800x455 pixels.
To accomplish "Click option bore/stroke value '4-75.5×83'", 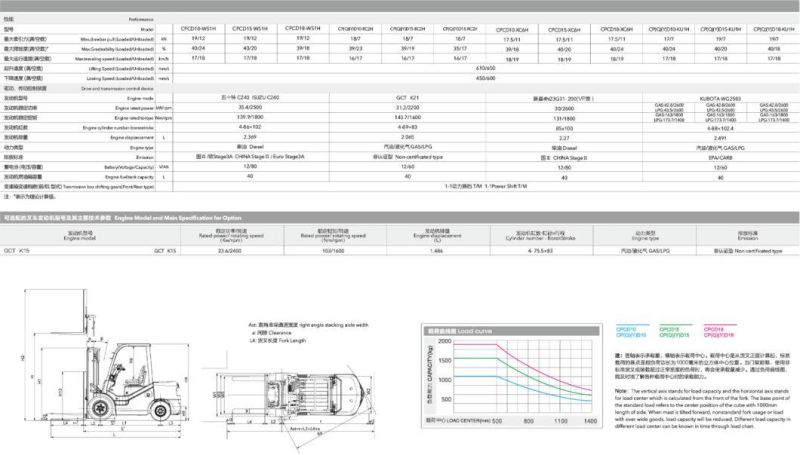I will (x=540, y=251).
